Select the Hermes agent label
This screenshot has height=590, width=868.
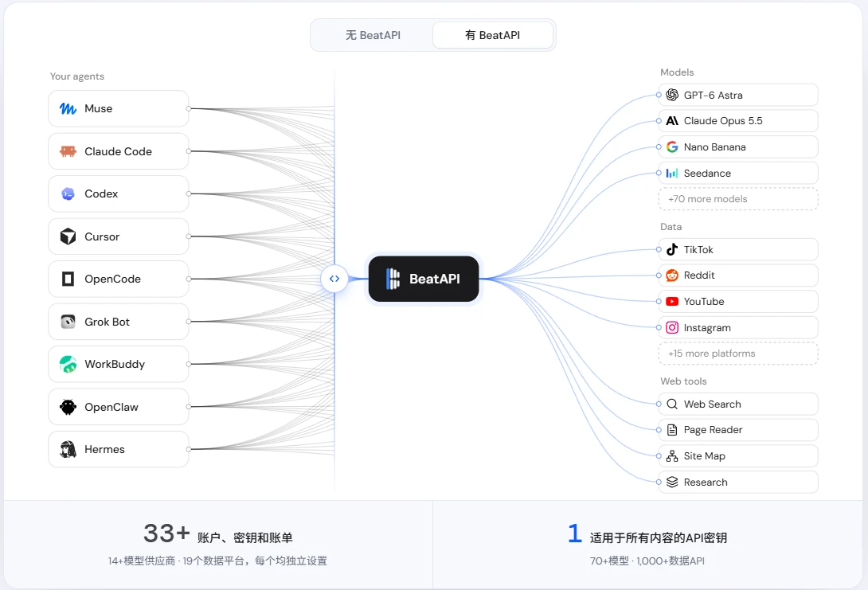point(104,449)
